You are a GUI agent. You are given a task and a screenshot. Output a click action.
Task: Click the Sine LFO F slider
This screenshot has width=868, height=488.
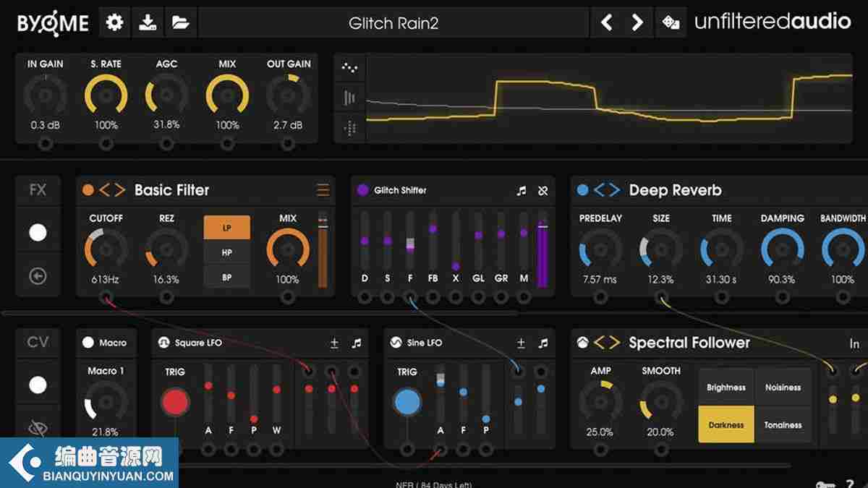point(463,393)
